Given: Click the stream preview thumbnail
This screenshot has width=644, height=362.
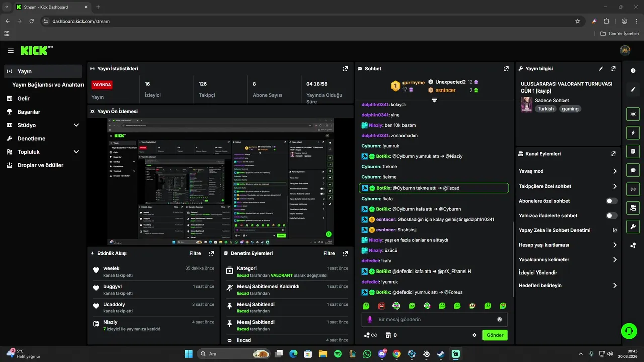Looking at the screenshot, I should pyautogui.click(x=220, y=182).
